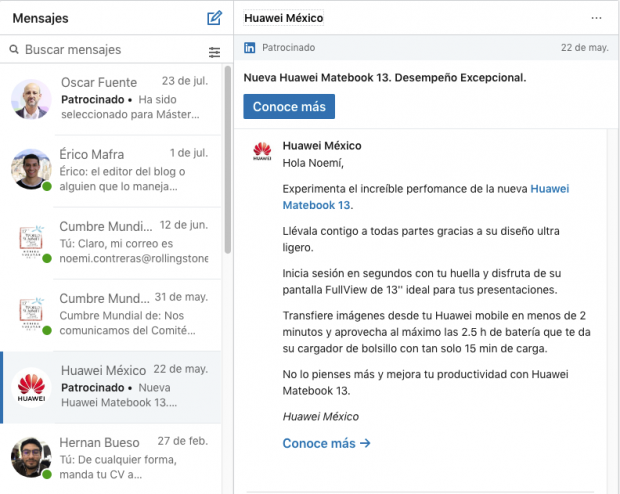This screenshot has width=620, height=494.
Task: Click the Huawei avatar in the conversation list
Action: pyautogui.click(x=31, y=388)
